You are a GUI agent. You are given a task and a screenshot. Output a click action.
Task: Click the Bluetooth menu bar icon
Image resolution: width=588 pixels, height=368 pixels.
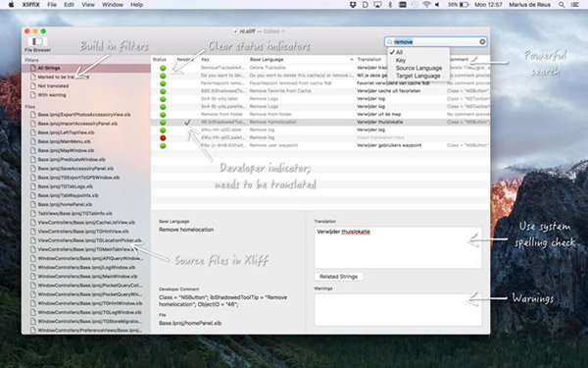[390, 5]
